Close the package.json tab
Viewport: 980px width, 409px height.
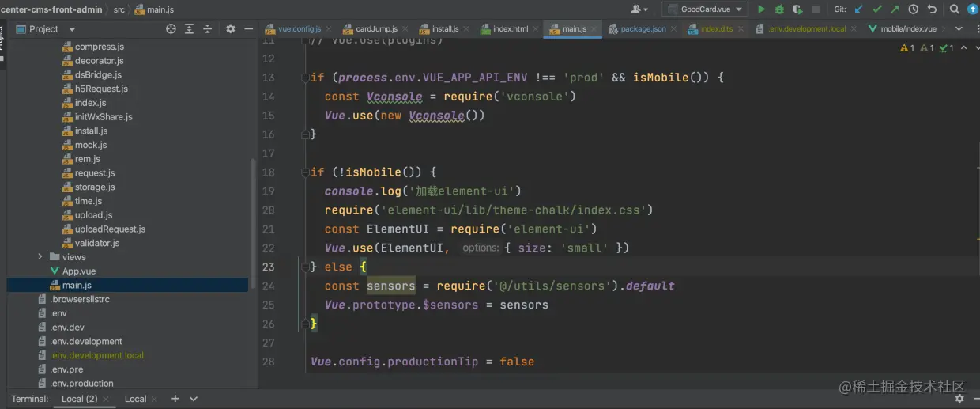click(x=673, y=29)
